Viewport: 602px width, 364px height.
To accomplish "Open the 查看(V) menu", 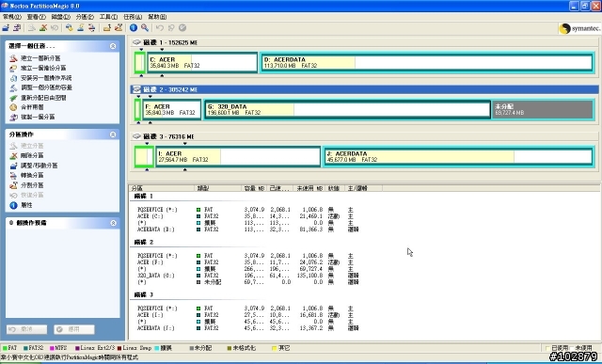I will click(x=36, y=17).
